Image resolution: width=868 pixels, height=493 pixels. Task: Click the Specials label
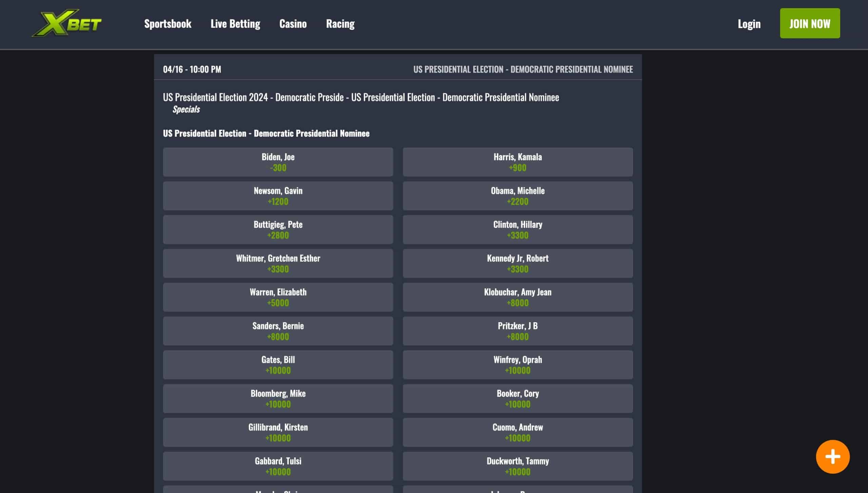[x=186, y=109]
